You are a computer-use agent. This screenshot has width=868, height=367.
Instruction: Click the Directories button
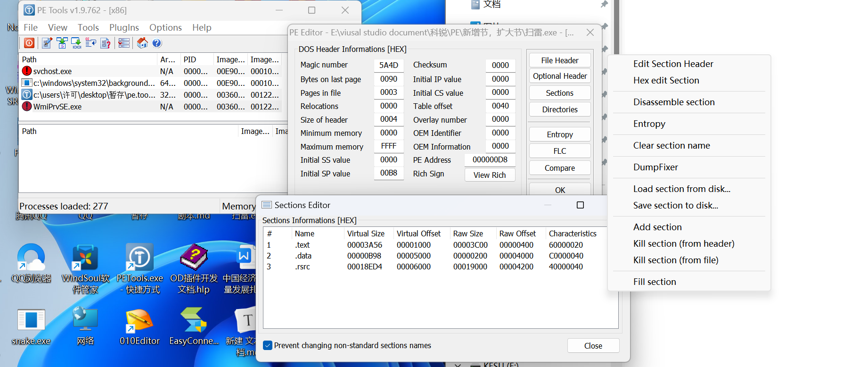[x=560, y=109]
